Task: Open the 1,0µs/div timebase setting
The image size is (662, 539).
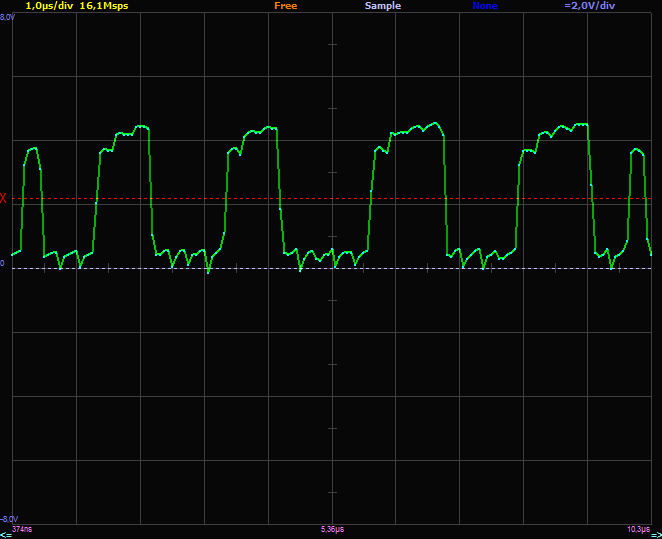Action: 48,6
